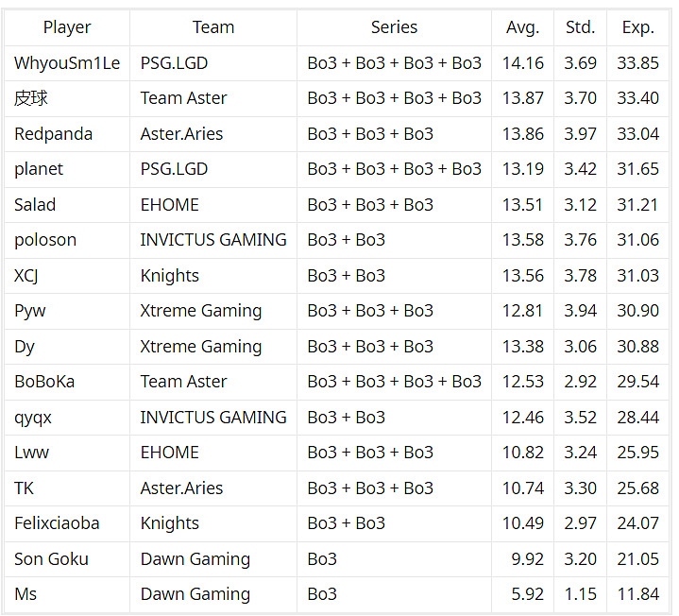The height and width of the screenshot is (616, 679).
Task: Click Pyw's Xtreme Gaming team cell
Action: point(201,311)
